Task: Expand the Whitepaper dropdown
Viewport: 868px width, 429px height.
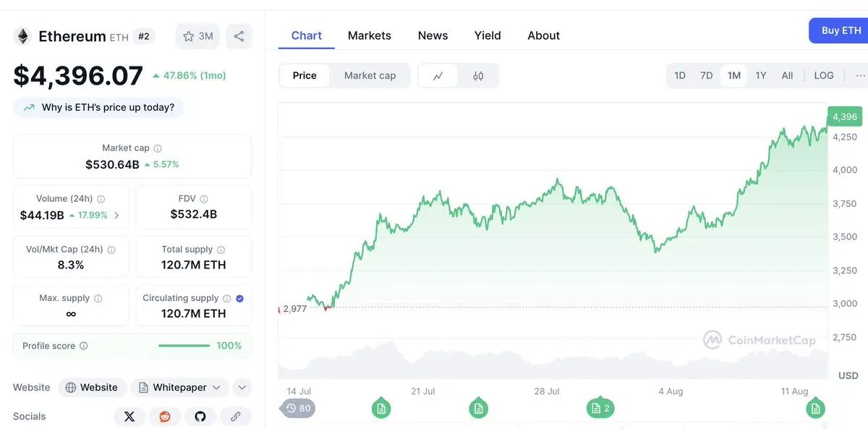Action: click(180, 388)
